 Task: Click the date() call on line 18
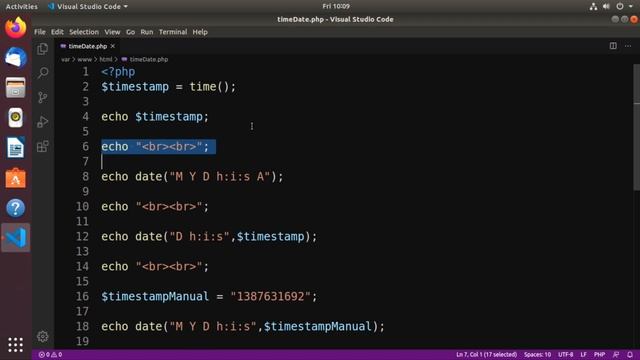click(x=260, y=327)
